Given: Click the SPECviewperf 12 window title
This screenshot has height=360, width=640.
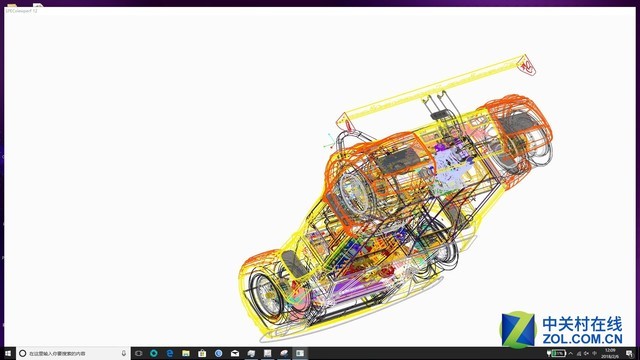Looking at the screenshot, I should tap(21, 11).
